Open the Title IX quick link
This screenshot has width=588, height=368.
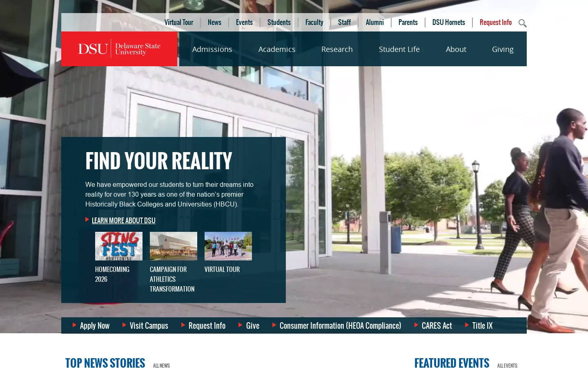[x=482, y=325]
